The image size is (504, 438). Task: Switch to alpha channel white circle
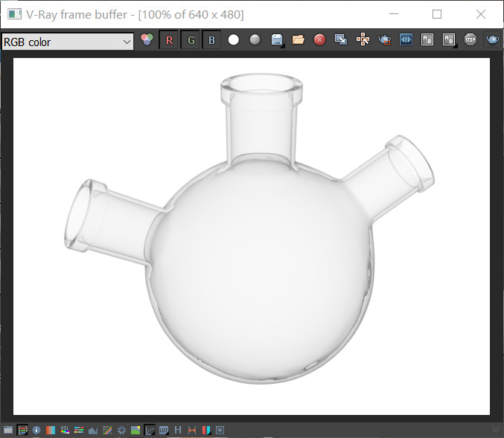pyautogui.click(x=233, y=40)
